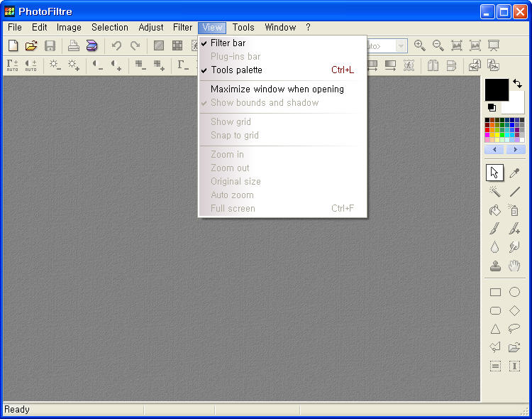Open the Window menu

pos(280,27)
